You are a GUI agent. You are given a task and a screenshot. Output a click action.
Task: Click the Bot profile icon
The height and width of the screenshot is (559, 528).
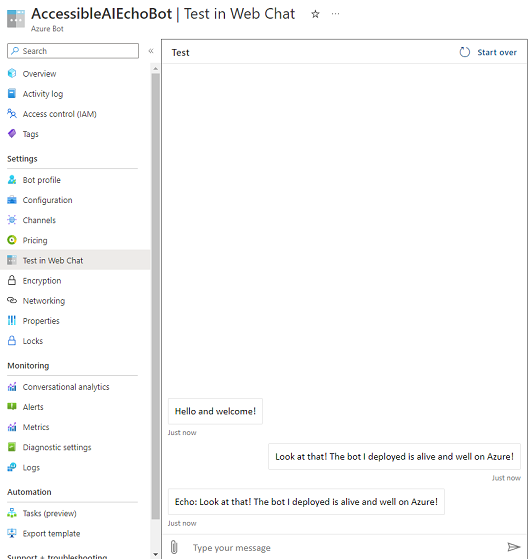[12, 180]
